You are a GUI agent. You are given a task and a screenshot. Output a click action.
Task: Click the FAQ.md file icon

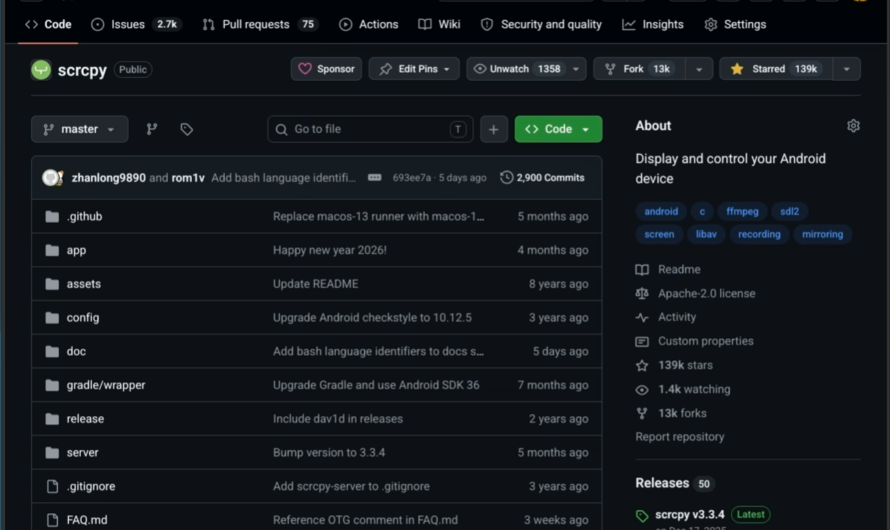point(52,520)
